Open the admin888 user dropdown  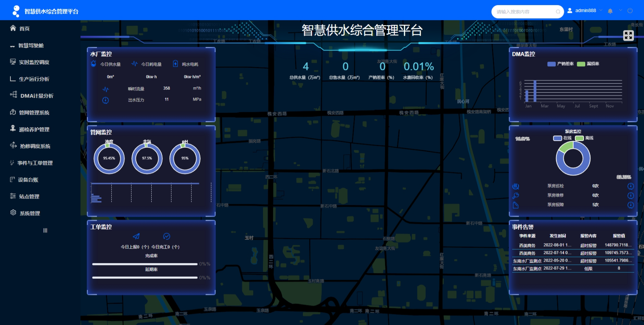pyautogui.click(x=585, y=11)
